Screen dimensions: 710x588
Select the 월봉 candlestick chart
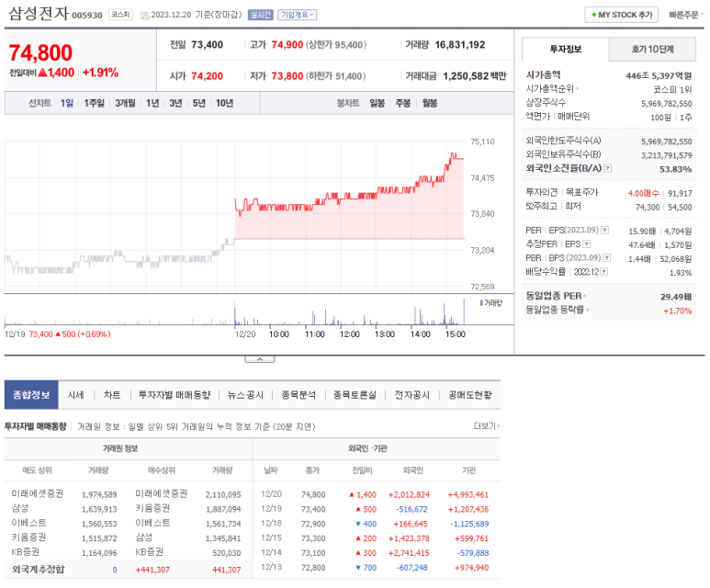430,103
